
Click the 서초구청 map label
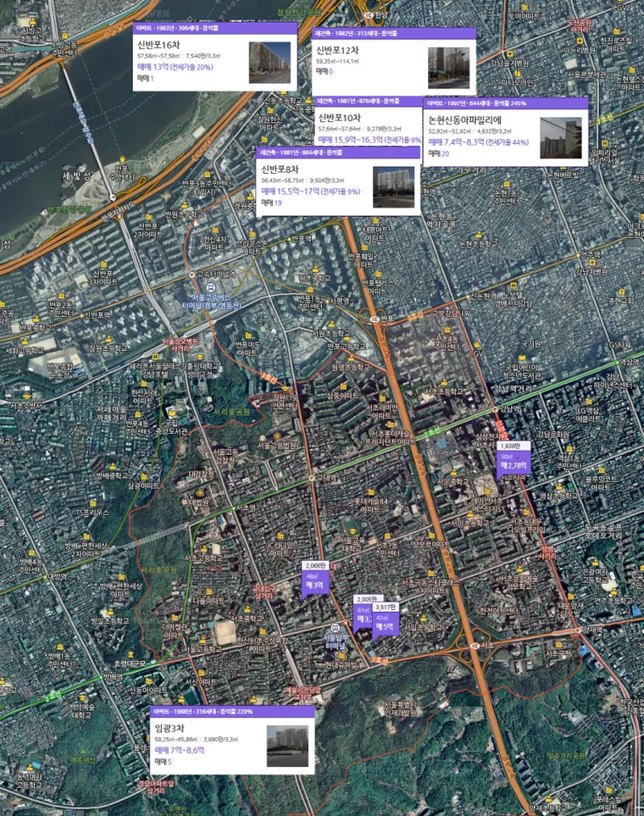click(559, 653)
